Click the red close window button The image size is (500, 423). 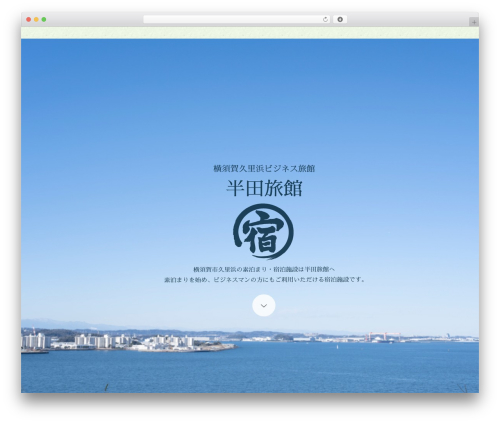(x=29, y=20)
